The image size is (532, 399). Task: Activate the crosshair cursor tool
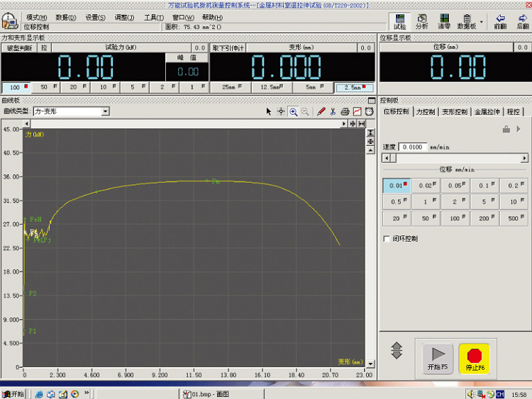click(x=281, y=111)
